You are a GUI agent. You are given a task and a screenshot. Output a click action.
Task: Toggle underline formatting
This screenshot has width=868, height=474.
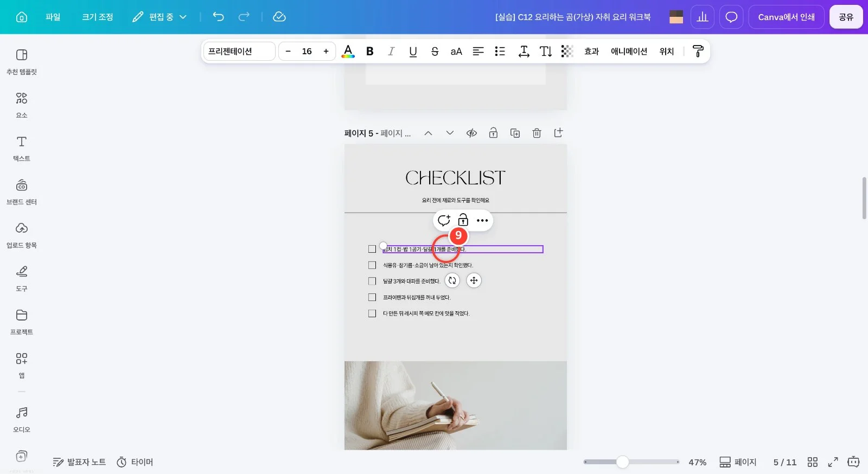[413, 51]
